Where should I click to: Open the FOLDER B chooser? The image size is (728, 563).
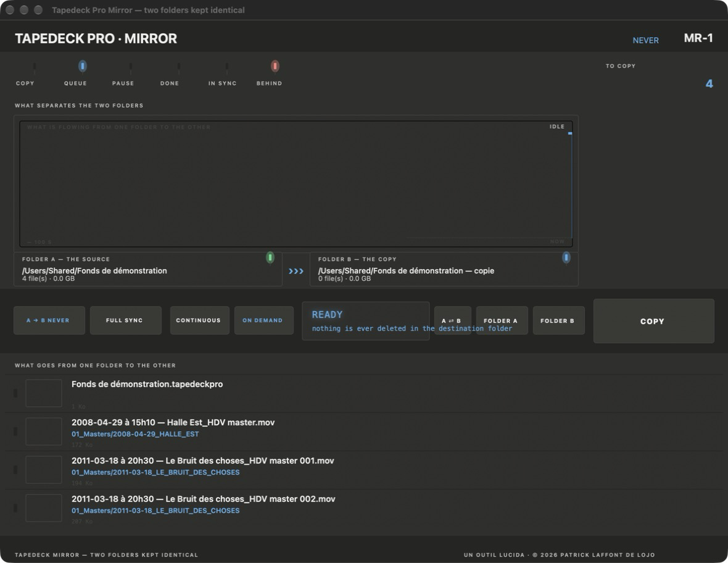point(558,320)
